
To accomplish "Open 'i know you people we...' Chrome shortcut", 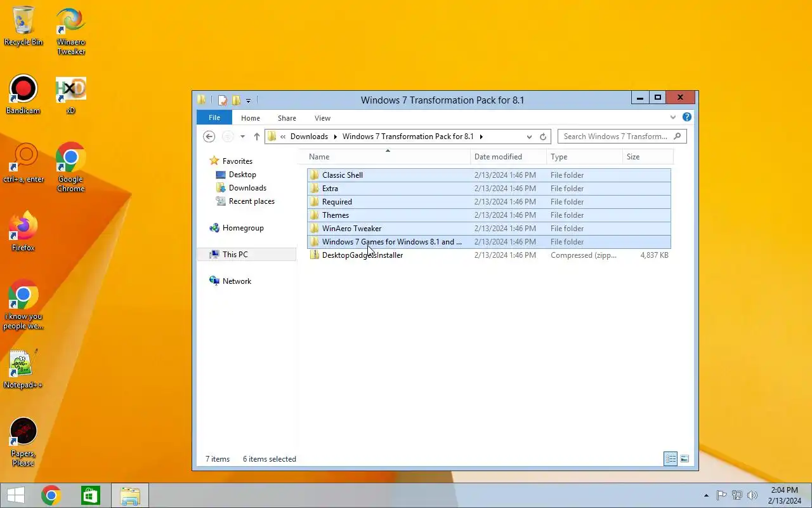I will (x=23, y=305).
